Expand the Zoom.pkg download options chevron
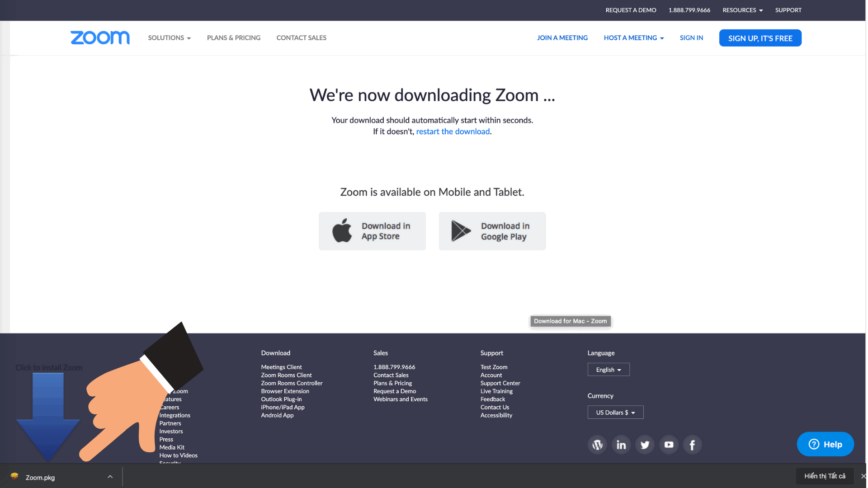The height and width of the screenshot is (488, 868). (x=110, y=477)
